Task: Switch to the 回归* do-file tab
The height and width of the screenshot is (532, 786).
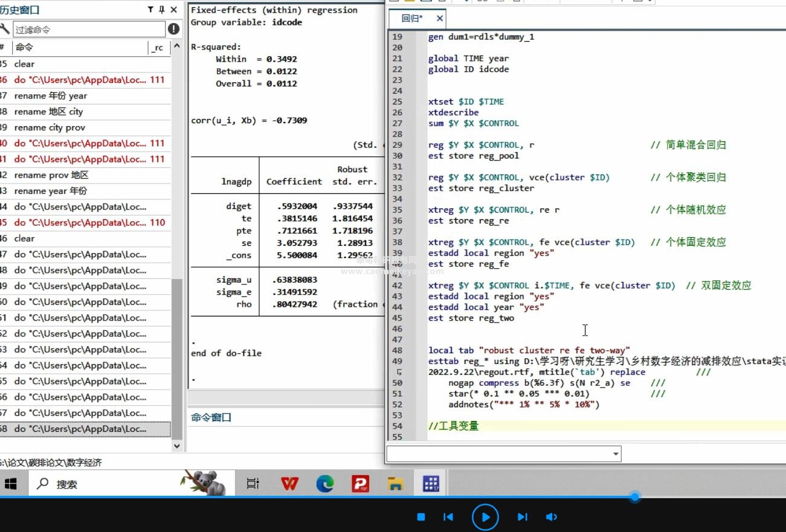Action: point(413,19)
